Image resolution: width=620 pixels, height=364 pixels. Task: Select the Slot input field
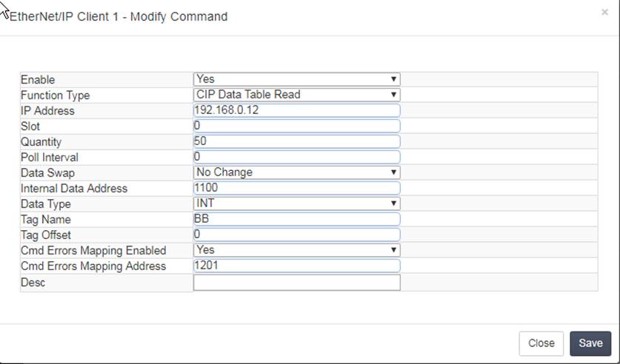click(x=296, y=126)
